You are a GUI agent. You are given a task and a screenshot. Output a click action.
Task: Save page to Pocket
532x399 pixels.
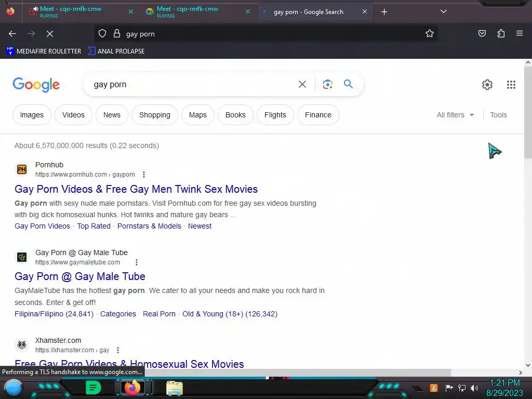[482, 33]
